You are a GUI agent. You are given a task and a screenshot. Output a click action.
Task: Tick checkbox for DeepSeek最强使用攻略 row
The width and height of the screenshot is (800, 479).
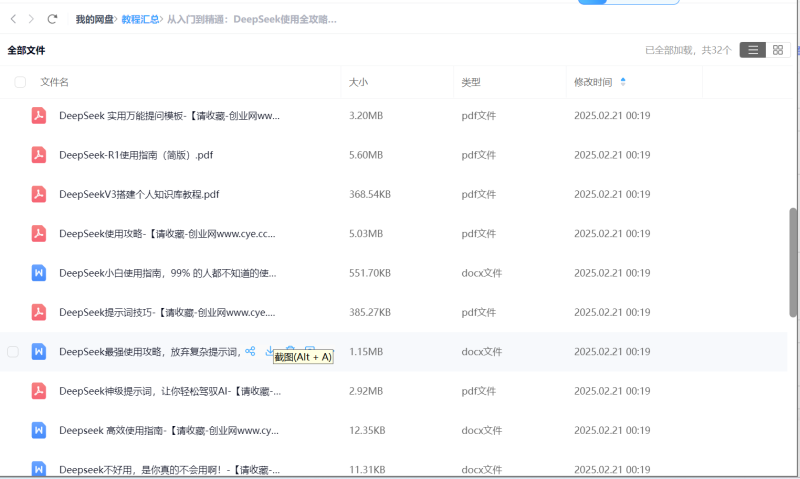[x=13, y=351]
